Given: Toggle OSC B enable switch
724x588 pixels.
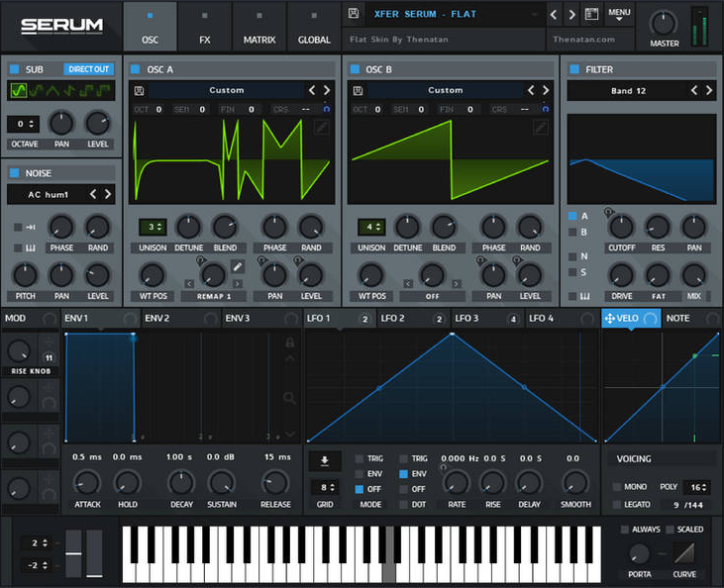Looking at the screenshot, I should 355,69.
